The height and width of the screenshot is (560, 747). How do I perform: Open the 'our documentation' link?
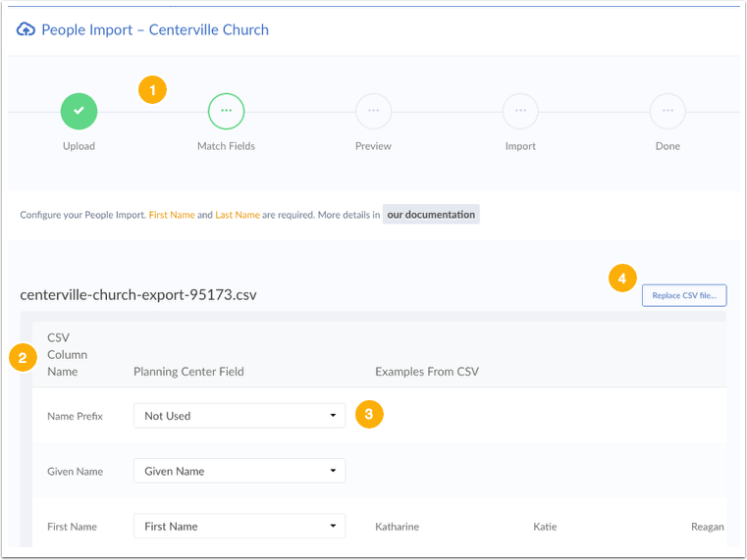pyautogui.click(x=431, y=215)
